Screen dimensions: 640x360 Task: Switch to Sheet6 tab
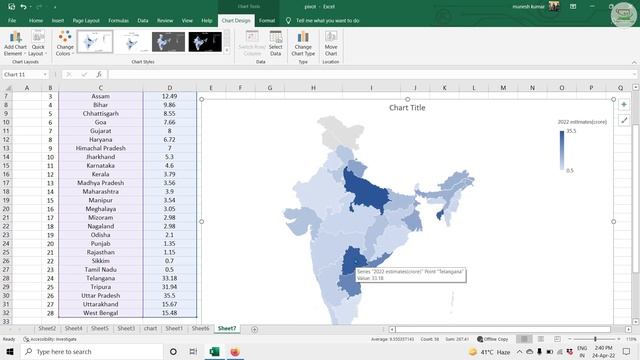click(200, 329)
